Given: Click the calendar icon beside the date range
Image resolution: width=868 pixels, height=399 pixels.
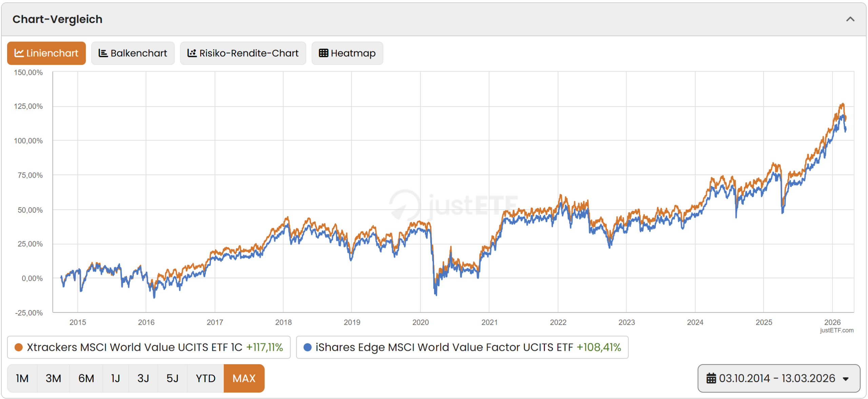Looking at the screenshot, I should tap(711, 378).
